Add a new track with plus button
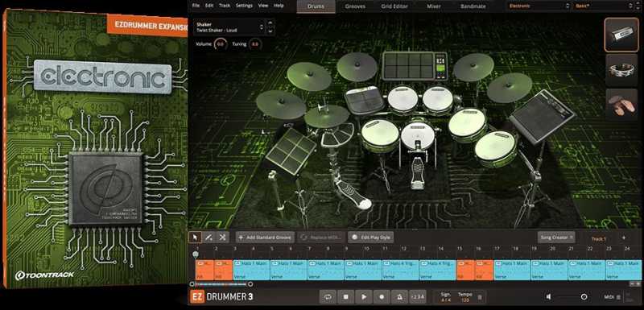644x310 pixels. click(x=623, y=238)
